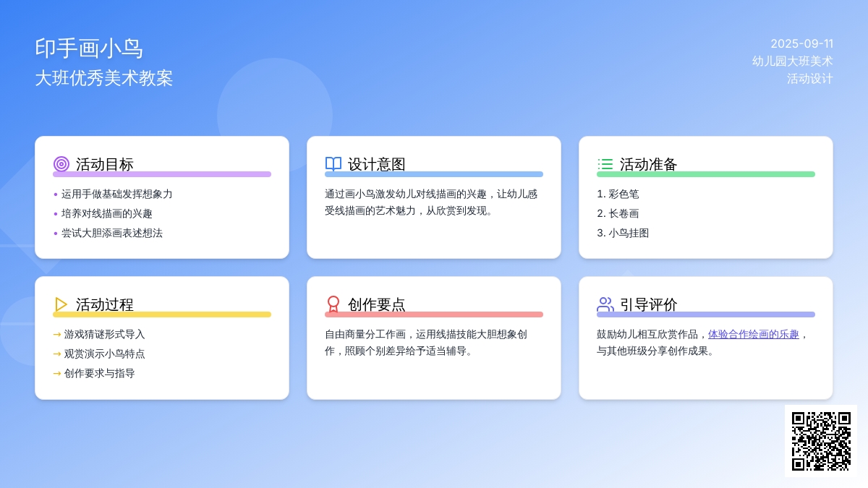
Task: Click the date 2025-09-11
Action: [x=801, y=43]
